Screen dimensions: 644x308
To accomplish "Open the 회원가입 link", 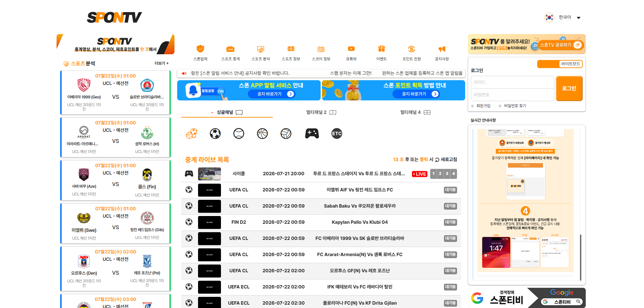I will [483, 106].
